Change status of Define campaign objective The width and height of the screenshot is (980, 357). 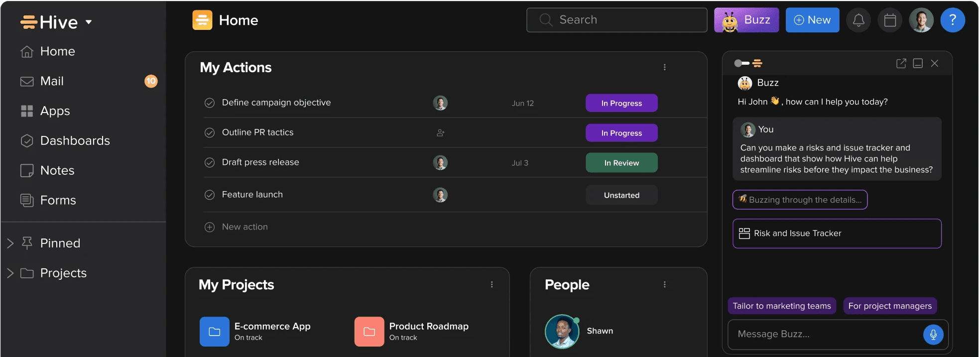tap(621, 103)
